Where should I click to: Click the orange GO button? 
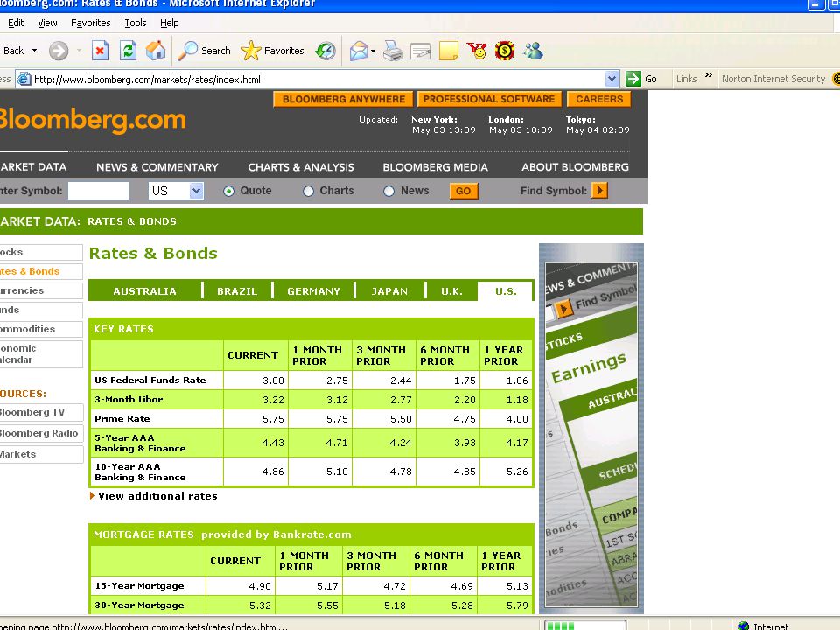click(464, 191)
